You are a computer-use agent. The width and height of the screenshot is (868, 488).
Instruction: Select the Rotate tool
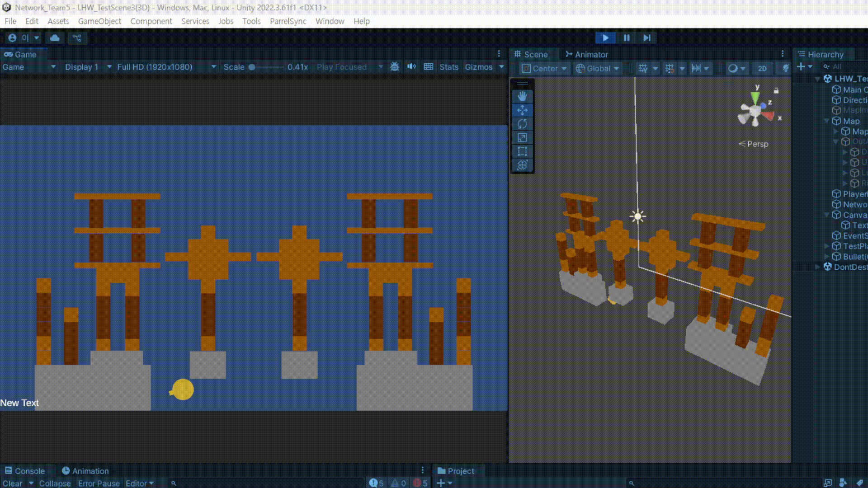(x=522, y=124)
